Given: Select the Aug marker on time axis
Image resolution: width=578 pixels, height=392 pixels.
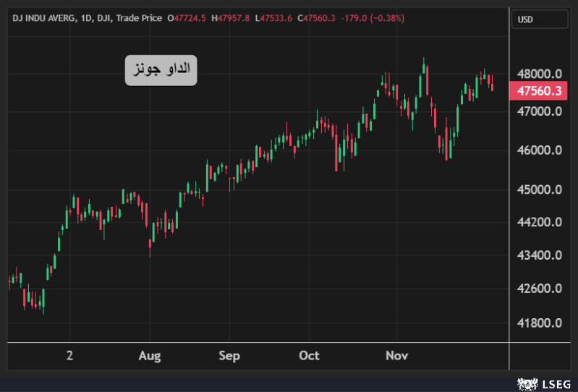Looking at the screenshot, I should (150, 356).
